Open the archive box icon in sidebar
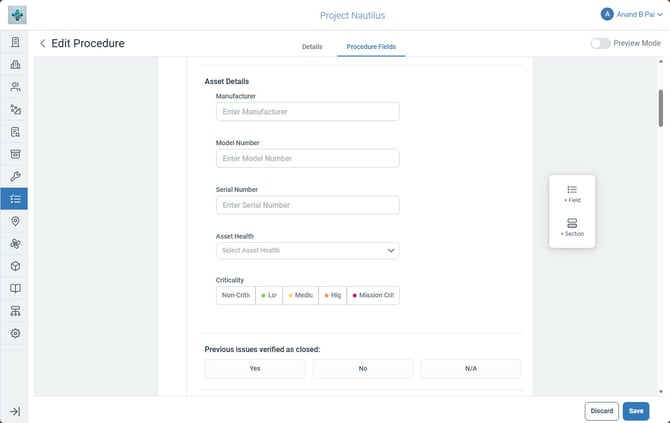The width and height of the screenshot is (670, 423). pyautogui.click(x=15, y=154)
